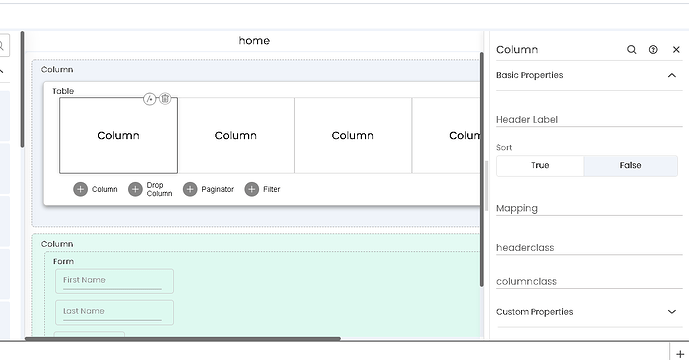
Task: Add a Filter to the table
Action: click(x=251, y=189)
